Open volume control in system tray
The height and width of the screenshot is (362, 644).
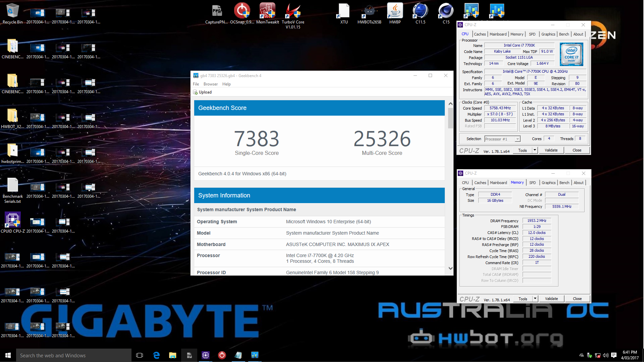605,355
